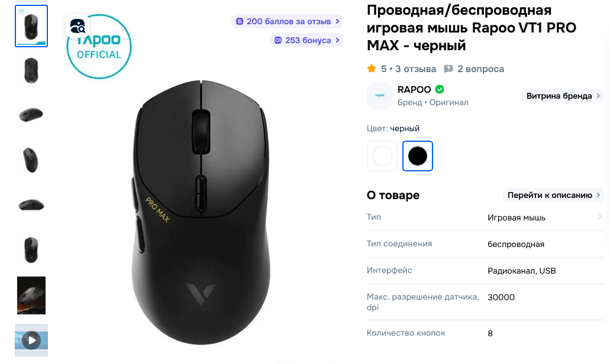Expand the Тип Игровая мышь row arrow

click(599, 217)
